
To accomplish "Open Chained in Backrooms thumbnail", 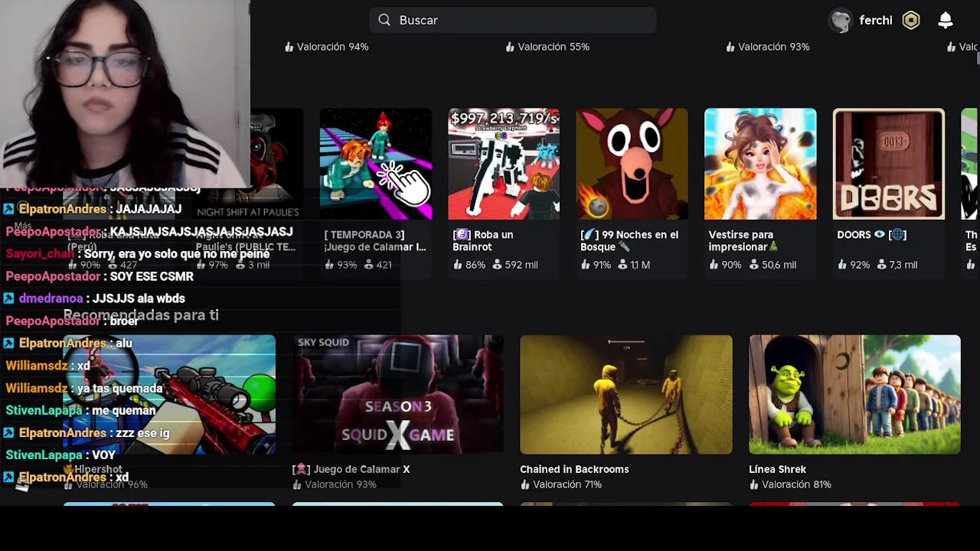I will point(626,394).
